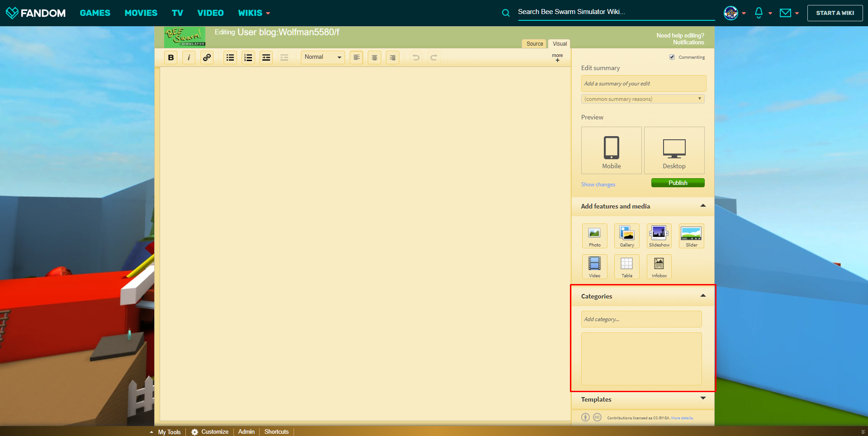The image size is (868, 436).
Task: Switch to the Source editor tab
Action: click(x=534, y=44)
